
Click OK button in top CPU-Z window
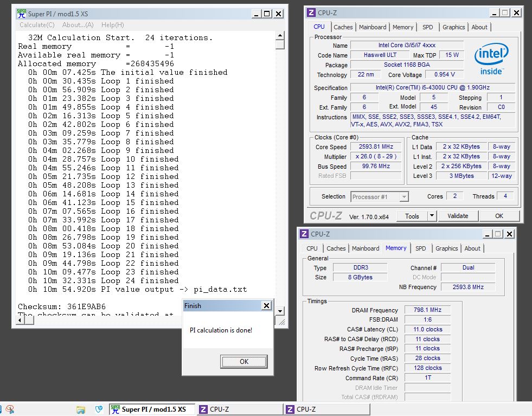(499, 216)
